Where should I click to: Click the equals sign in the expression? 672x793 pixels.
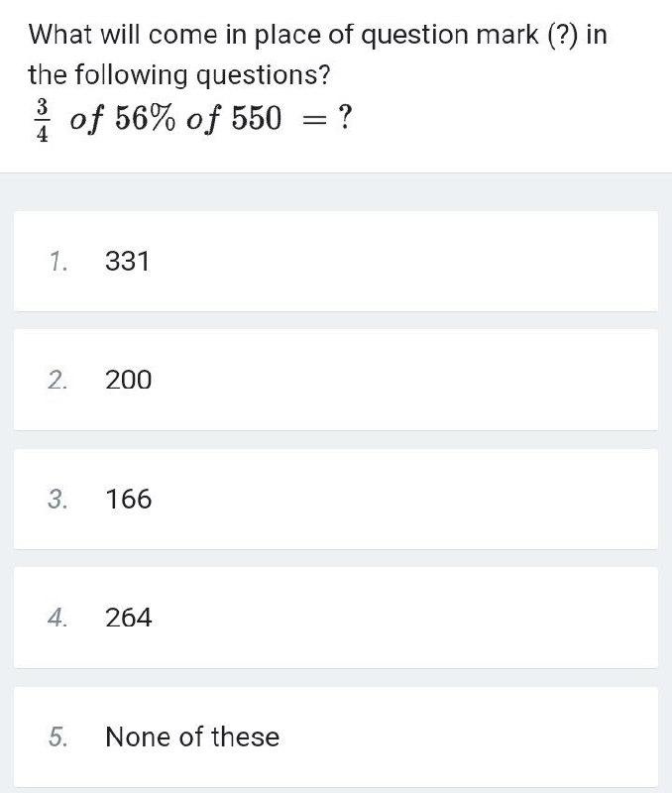click(313, 120)
